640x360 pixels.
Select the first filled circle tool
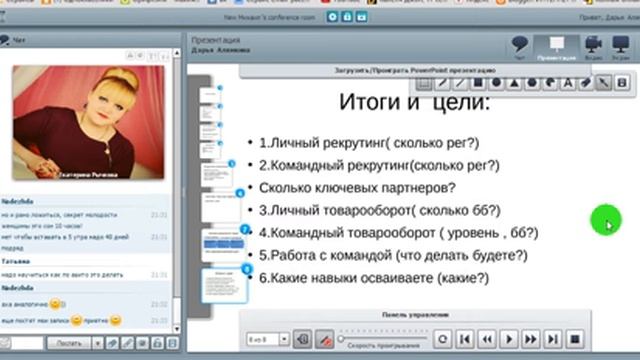496,83
